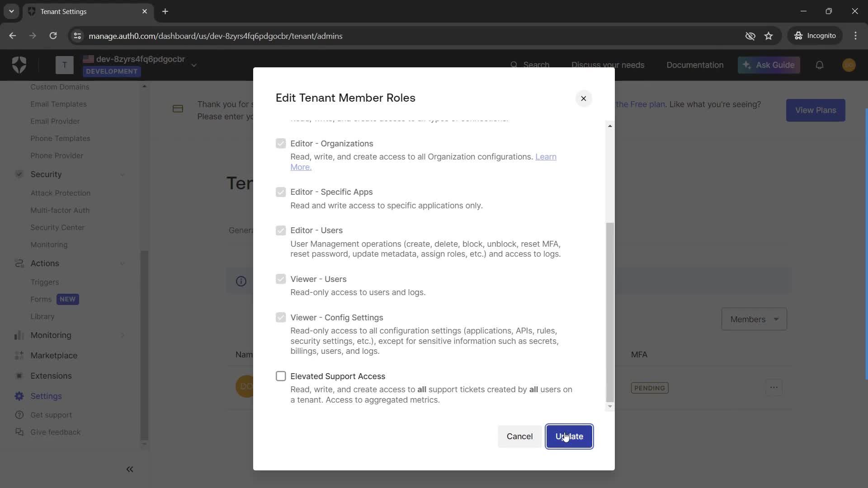868x488 pixels.
Task: Toggle Viewer - Config Settings checkbox
Action: (281, 317)
